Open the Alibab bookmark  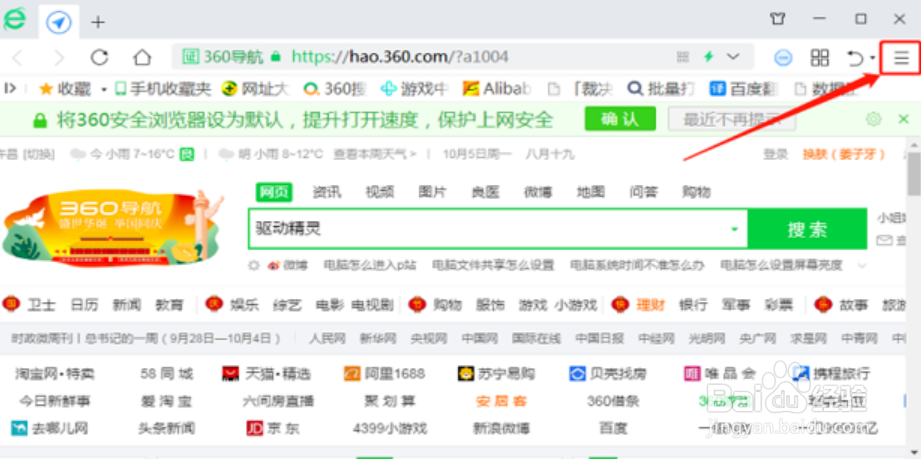click(x=497, y=89)
